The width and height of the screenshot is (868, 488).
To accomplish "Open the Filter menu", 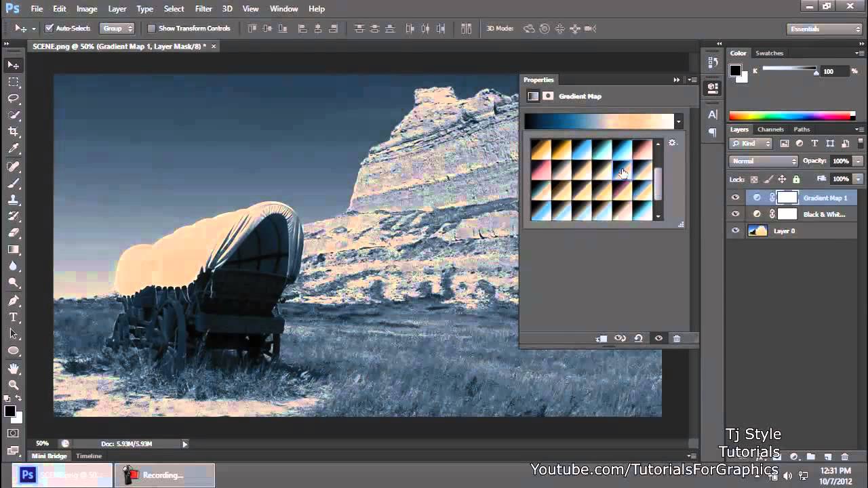I will point(203,9).
